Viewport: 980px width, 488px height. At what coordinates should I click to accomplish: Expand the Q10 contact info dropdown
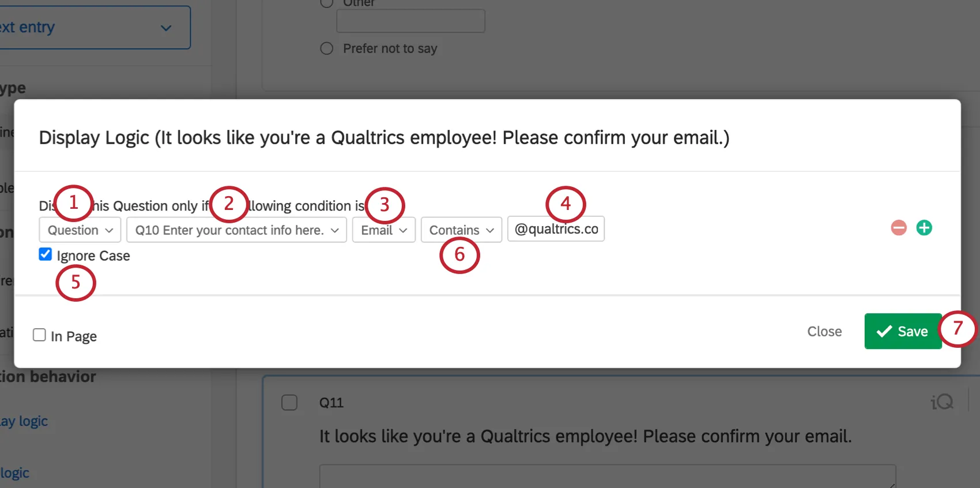(236, 230)
